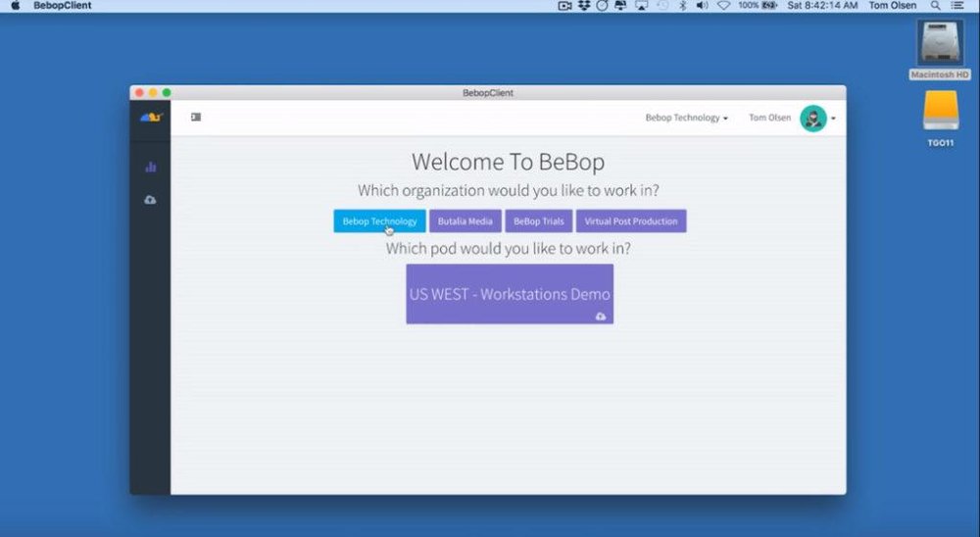Click the AirPlay display menu bar icon
980x537 pixels.
pyautogui.click(x=641, y=6)
